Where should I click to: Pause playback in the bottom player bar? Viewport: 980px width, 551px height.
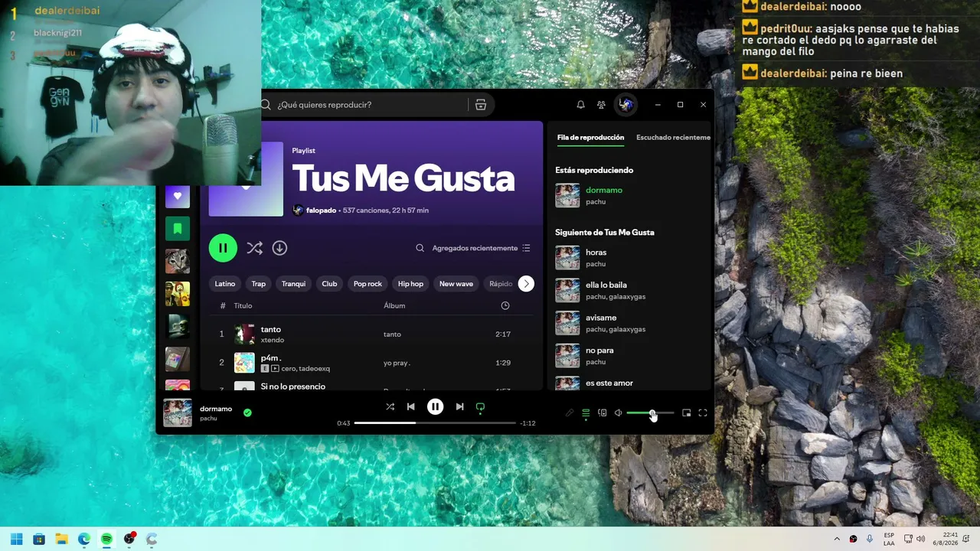pos(435,407)
